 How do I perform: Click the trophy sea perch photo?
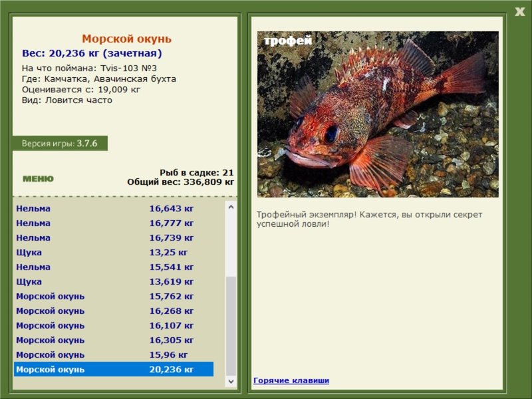tap(377, 114)
